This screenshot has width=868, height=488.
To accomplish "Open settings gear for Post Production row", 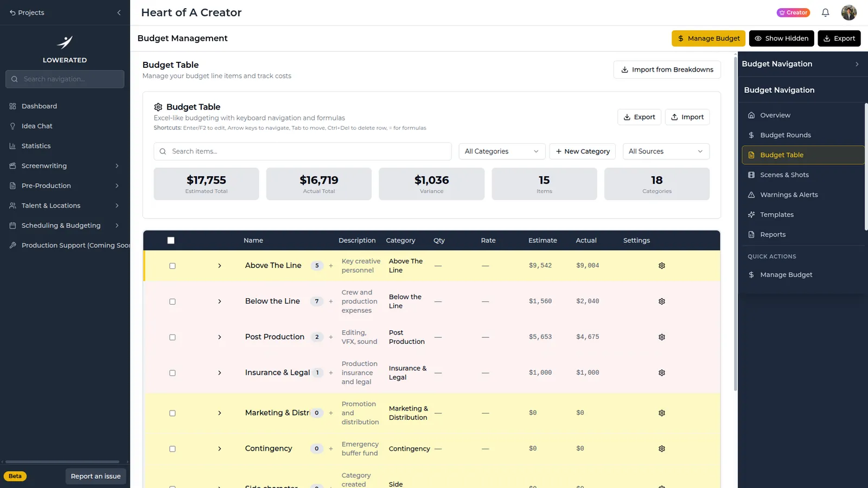I will (x=662, y=337).
